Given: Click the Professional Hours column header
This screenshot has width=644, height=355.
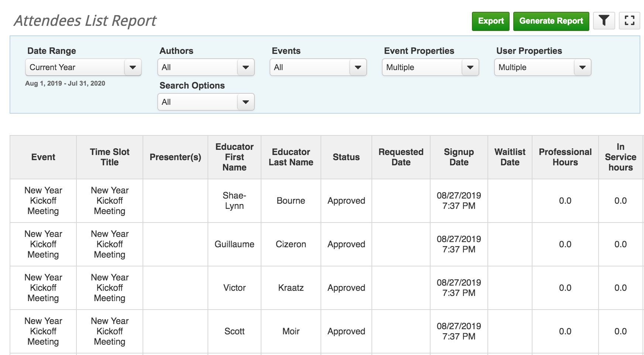Looking at the screenshot, I should point(565,157).
